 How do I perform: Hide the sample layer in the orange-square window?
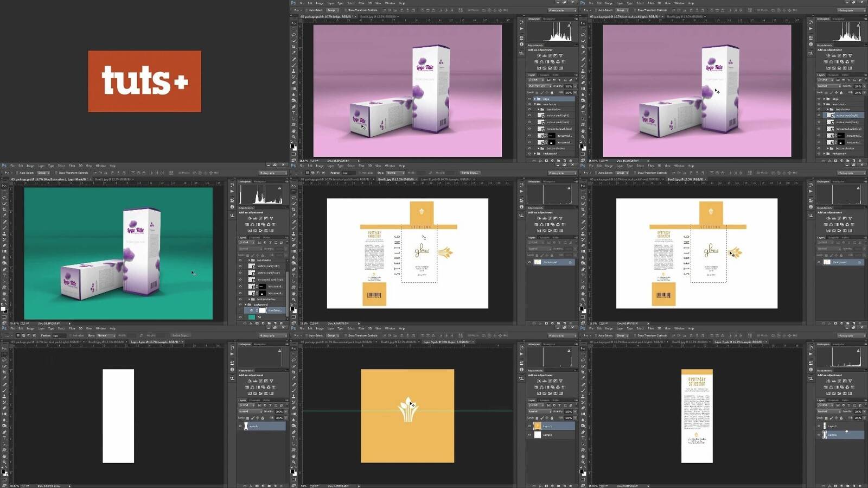tap(530, 435)
